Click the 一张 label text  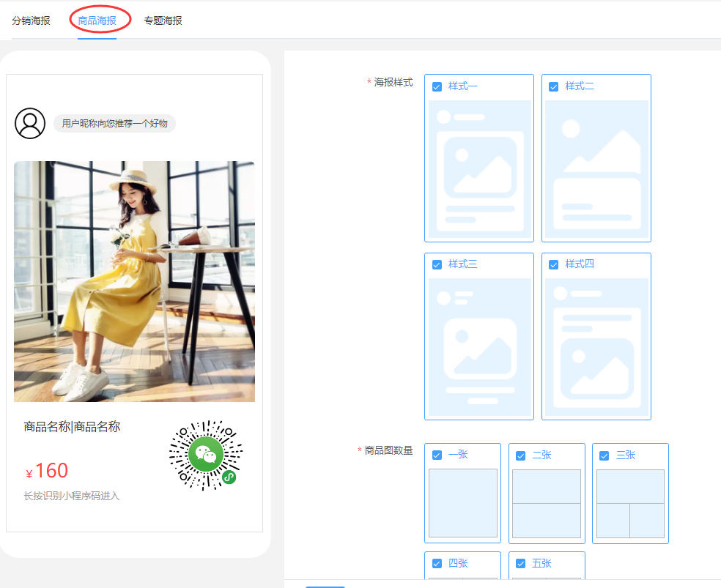(458, 455)
